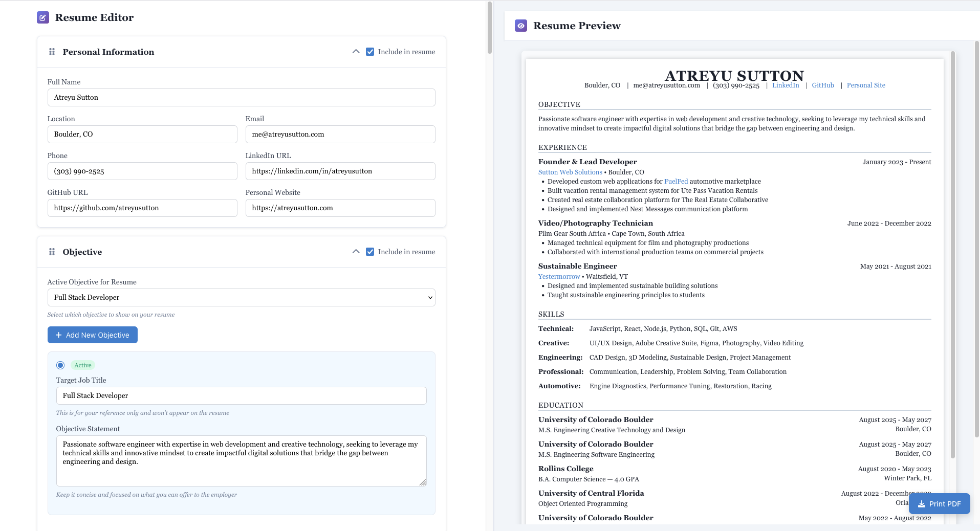Click the download icon in Print PDF button

pos(921,503)
